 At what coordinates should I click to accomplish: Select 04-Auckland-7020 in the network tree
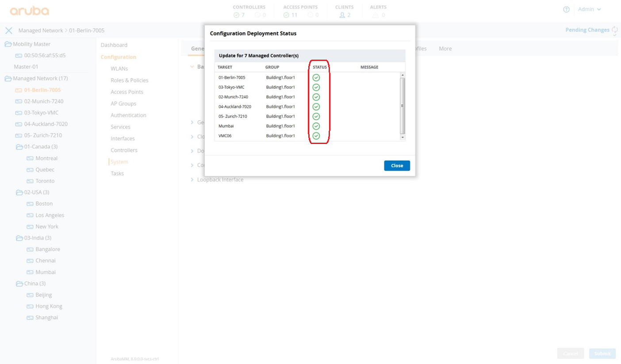[46, 124]
